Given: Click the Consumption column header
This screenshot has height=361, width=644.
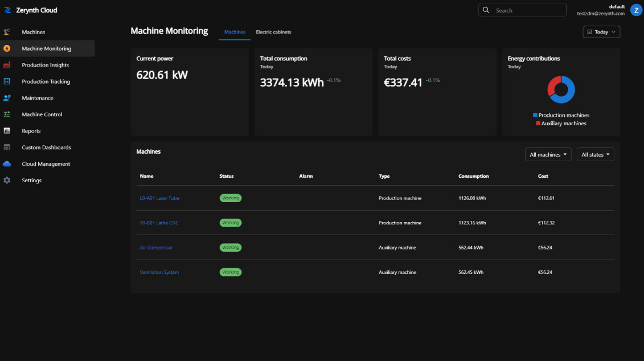Looking at the screenshot, I should tap(474, 176).
